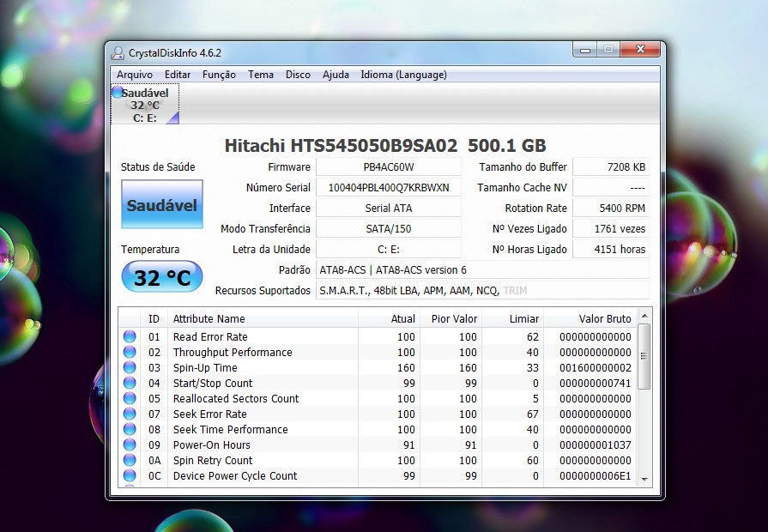Click the status orb for Spin Retry Count

[130, 460]
